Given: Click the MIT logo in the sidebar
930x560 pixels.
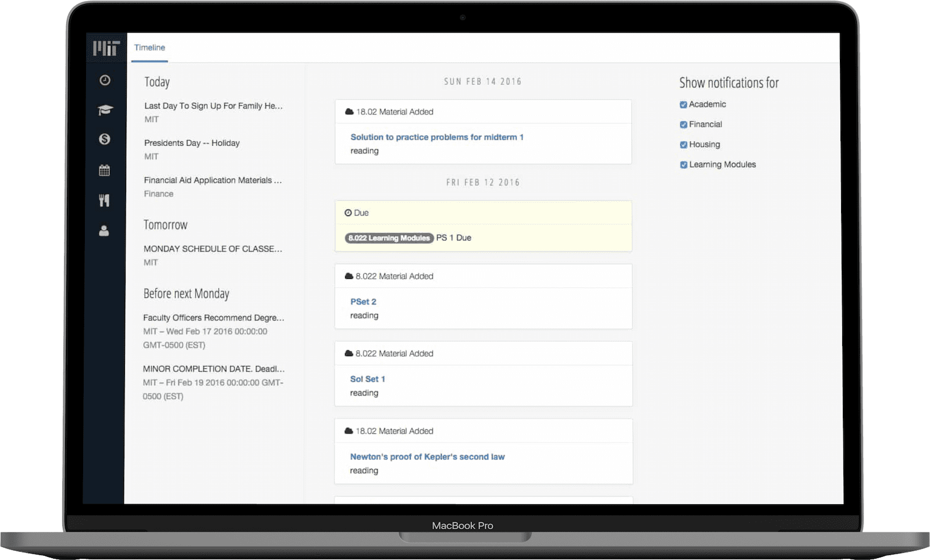Looking at the screenshot, I should (x=106, y=48).
